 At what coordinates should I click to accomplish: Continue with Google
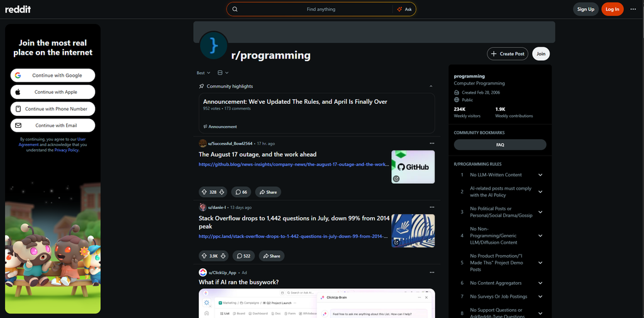point(53,76)
